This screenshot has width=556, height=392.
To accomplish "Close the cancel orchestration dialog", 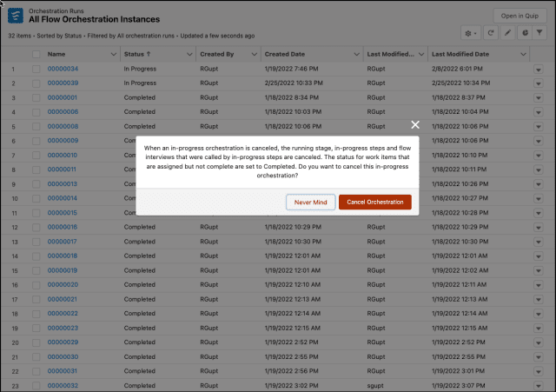I will point(414,126).
